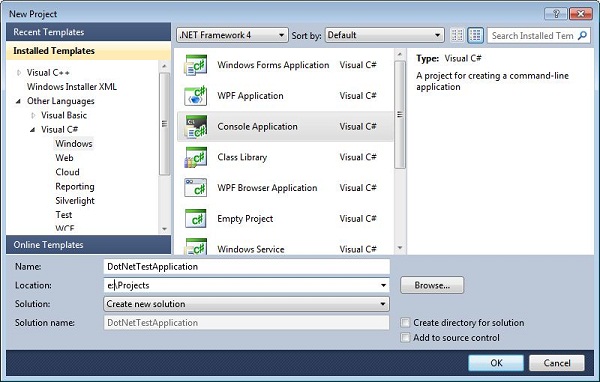Viewport: 600px width, 382px height.
Task: Enable Add to source control
Action: click(405, 338)
